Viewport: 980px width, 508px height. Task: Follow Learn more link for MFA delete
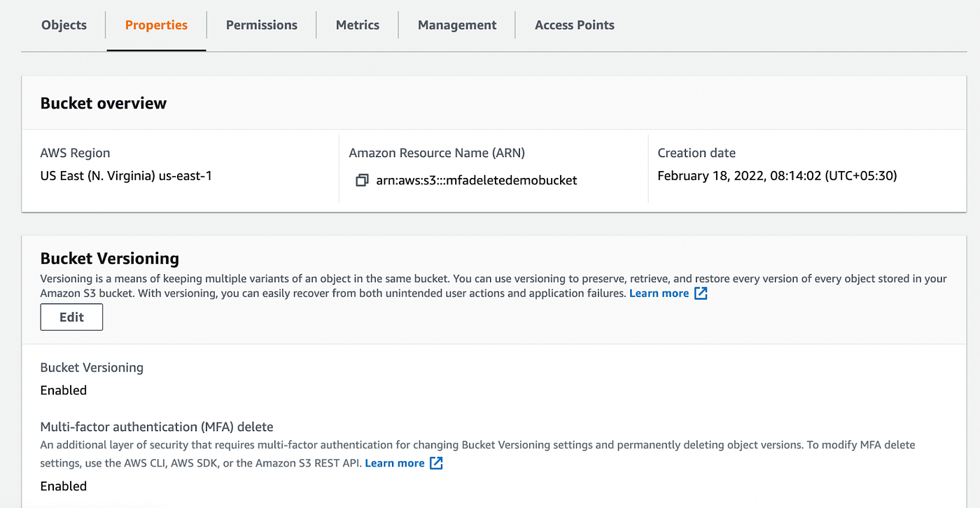coord(395,463)
